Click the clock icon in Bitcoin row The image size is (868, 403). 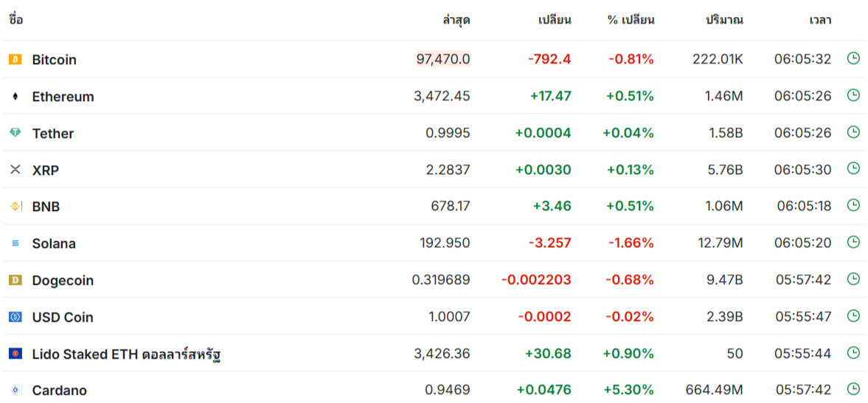click(x=853, y=58)
